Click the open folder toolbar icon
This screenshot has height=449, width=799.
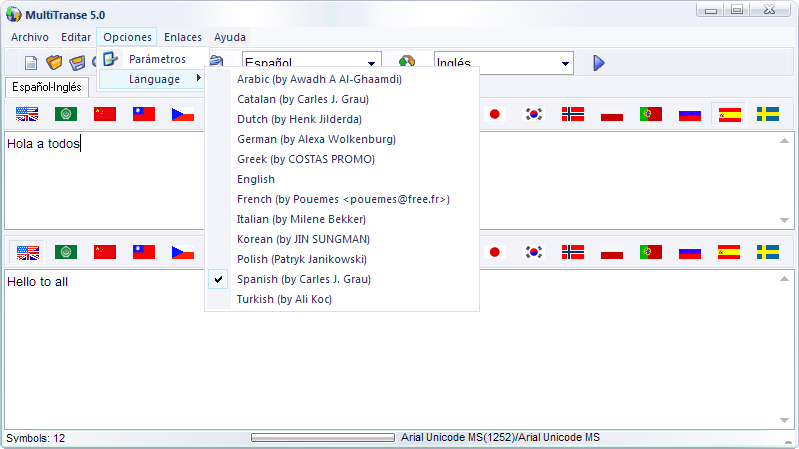[54, 63]
